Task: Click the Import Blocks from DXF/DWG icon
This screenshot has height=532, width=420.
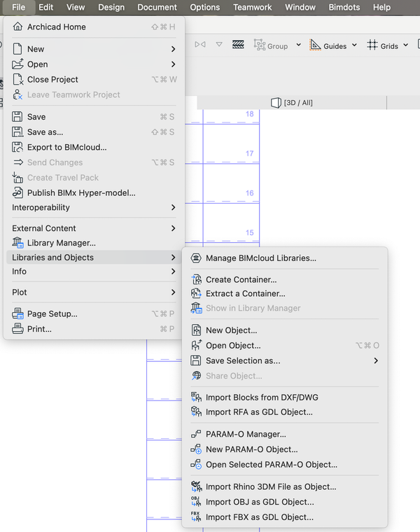Action: click(196, 397)
